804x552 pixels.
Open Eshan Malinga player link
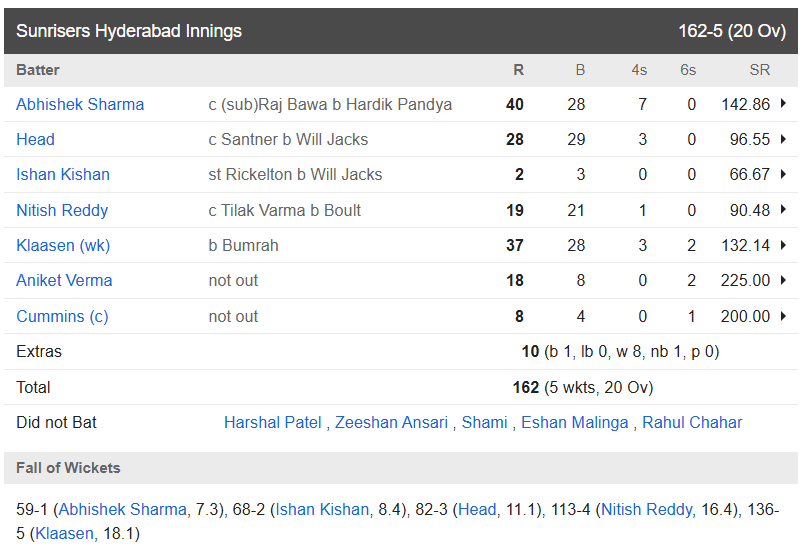[x=575, y=423]
